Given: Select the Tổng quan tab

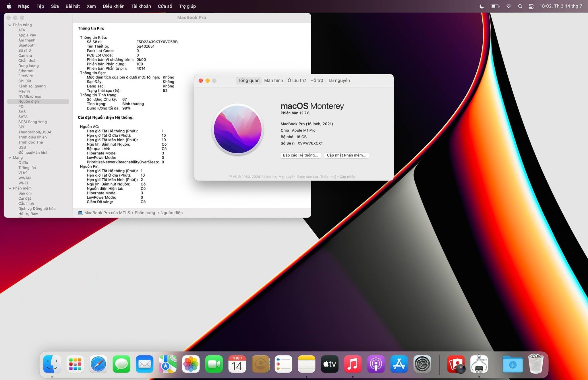Looking at the screenshot, I should coord(248,80).
